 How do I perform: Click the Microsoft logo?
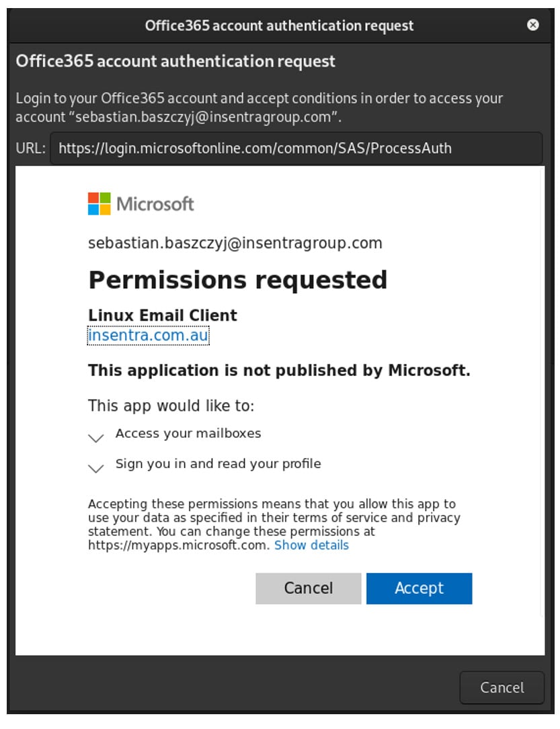pyautogui.click(x=141, y=204)
